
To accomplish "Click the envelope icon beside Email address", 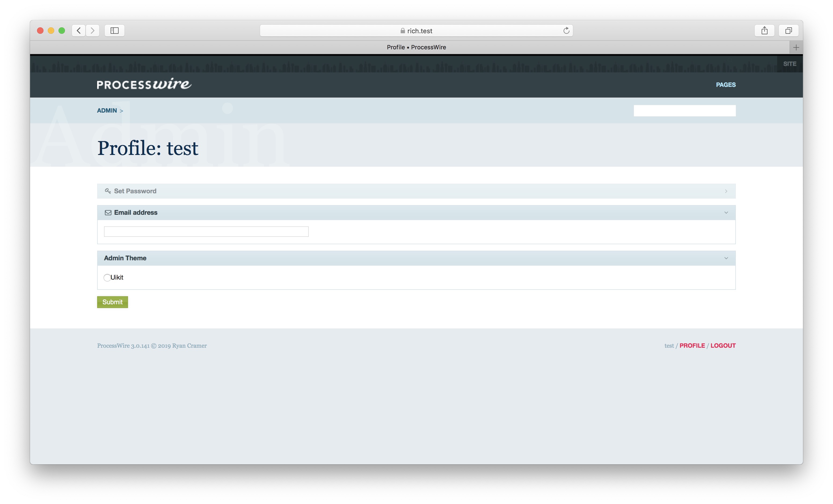I will pos(108,213).
